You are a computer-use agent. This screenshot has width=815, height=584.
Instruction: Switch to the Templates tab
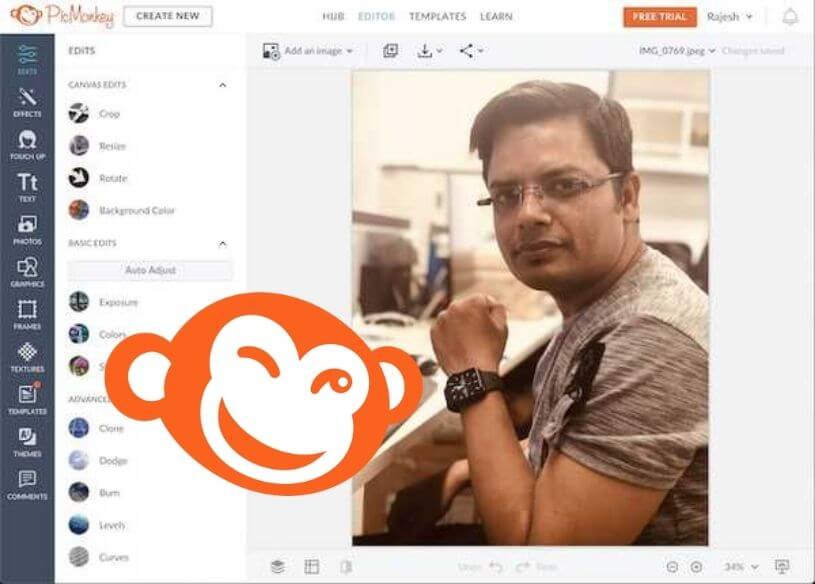[437, 17]
